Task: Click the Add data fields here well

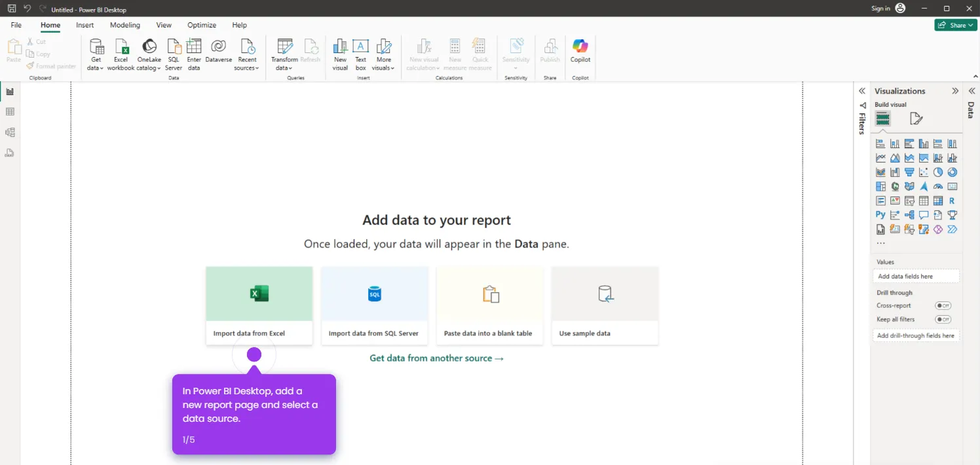Action: click(x=916, y=276)
